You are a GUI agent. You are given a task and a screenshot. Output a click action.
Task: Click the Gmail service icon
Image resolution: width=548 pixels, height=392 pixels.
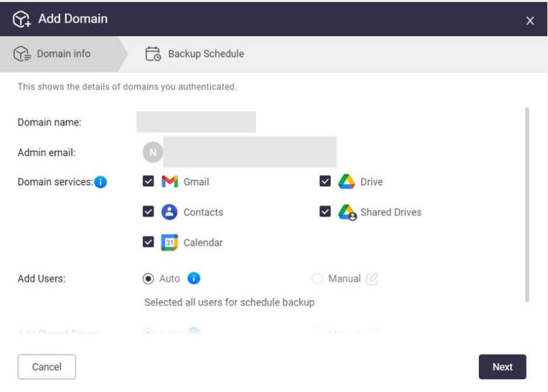coord(170,181)
